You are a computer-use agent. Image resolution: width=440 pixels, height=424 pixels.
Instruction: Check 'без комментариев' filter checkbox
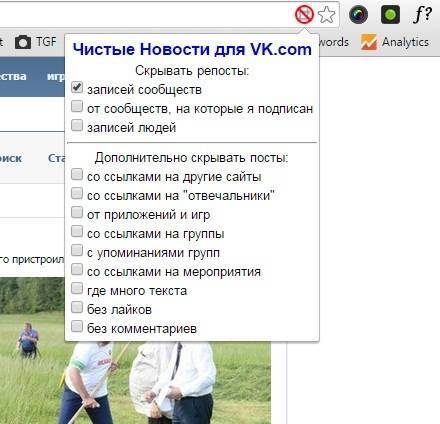click(77, 326)
